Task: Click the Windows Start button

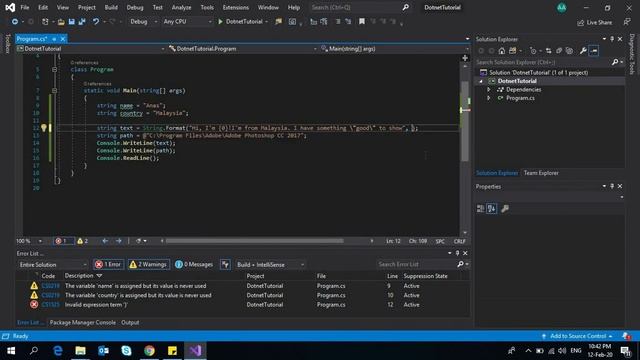Action: pos(11,351)
